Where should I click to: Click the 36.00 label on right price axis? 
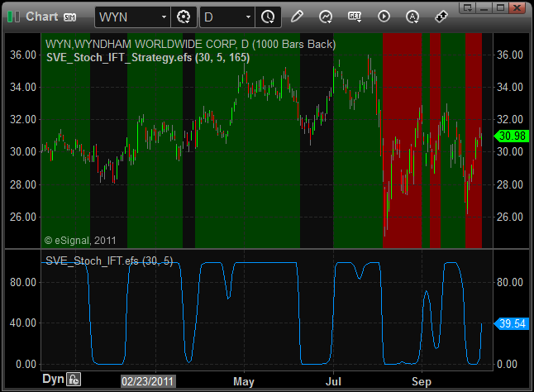(510, 55)
